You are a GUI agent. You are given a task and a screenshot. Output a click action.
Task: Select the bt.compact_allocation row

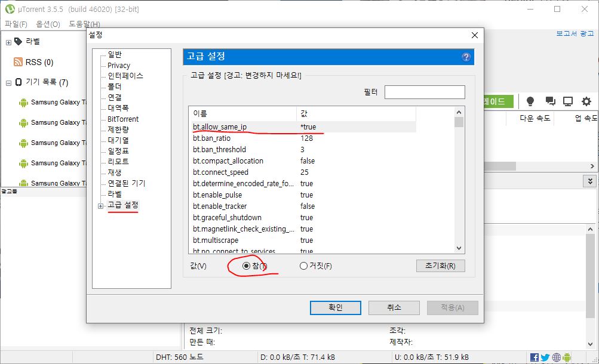[x=303, y=161]
